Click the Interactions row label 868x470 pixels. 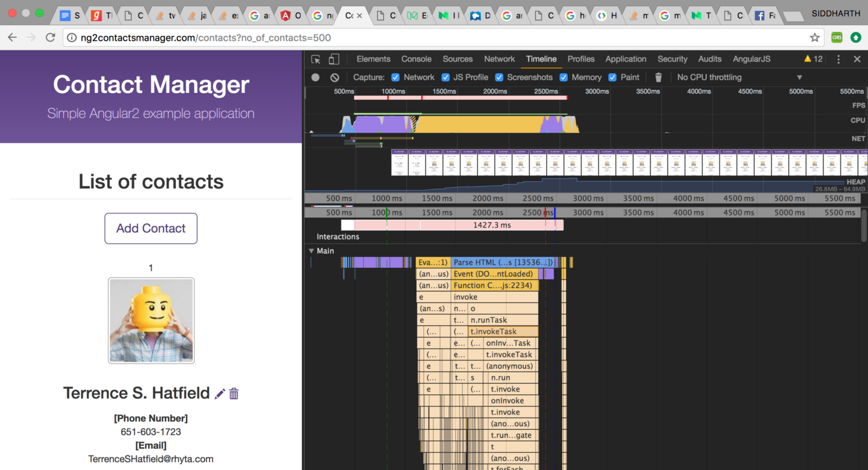[x=338, y=237]
